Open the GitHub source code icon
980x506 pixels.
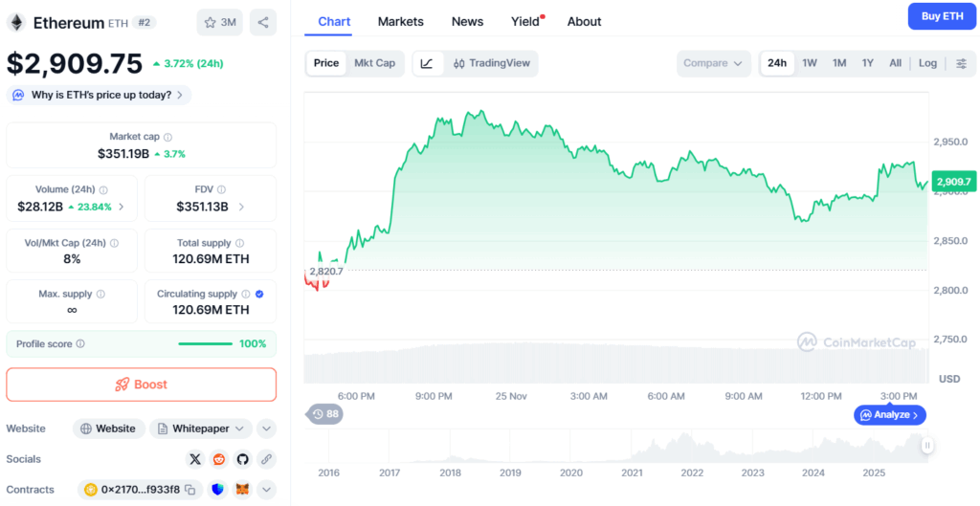click(242, 459)
